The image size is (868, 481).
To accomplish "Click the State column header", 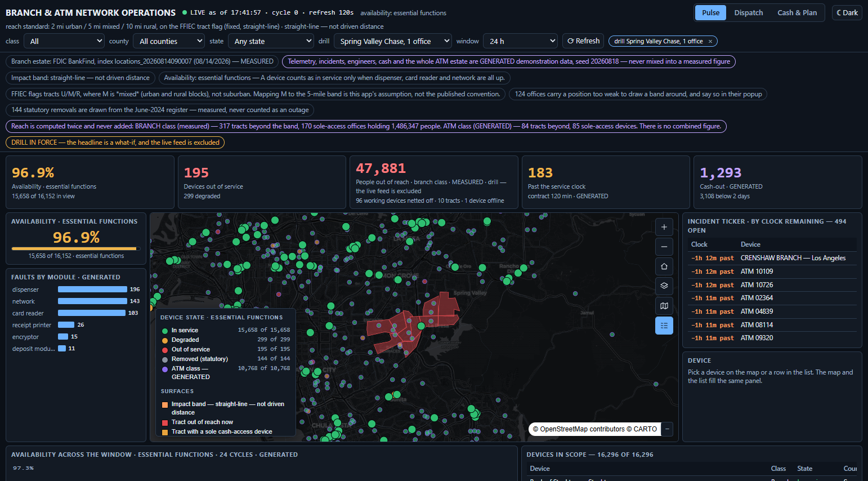I will coord(805,469).
